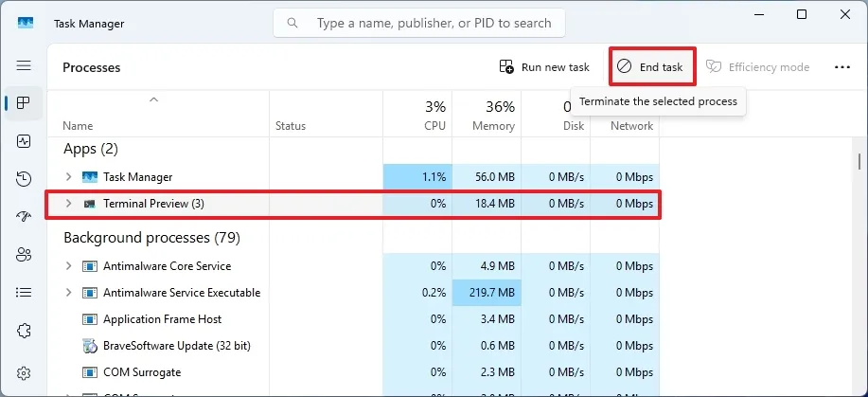
Task: Select Application Frame Host name
Action: point(162,318)
